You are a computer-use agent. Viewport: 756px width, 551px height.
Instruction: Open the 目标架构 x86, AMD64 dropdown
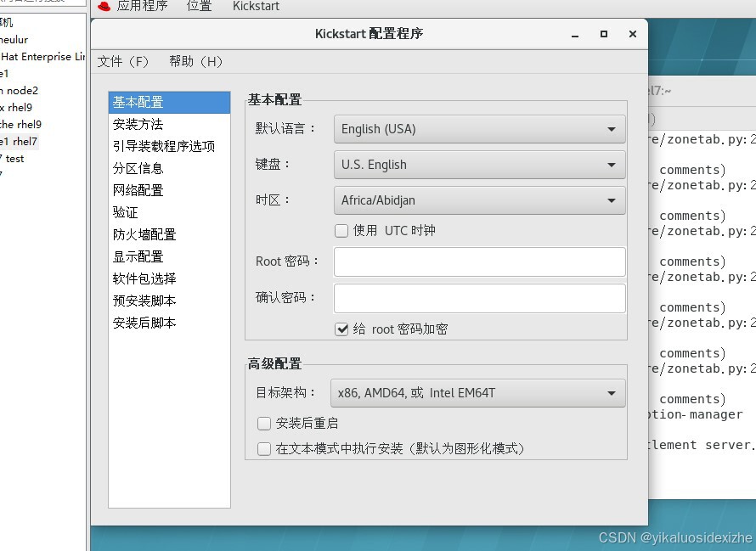[477, 393]
